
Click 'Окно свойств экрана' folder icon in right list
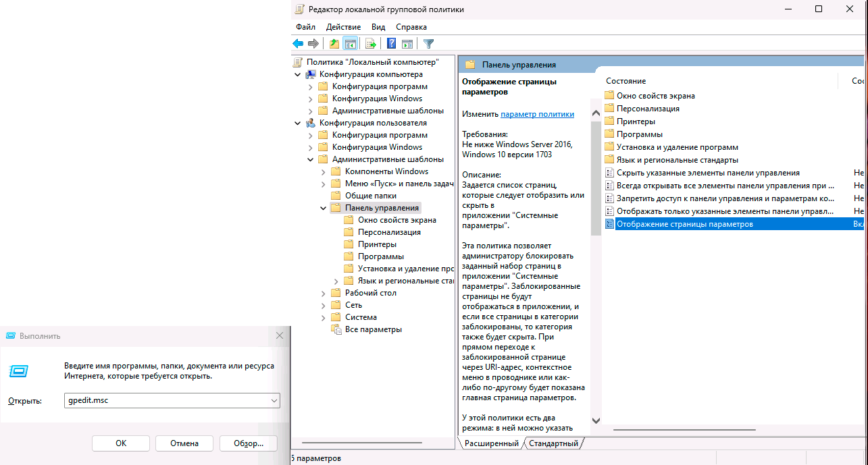coord(609,96)
